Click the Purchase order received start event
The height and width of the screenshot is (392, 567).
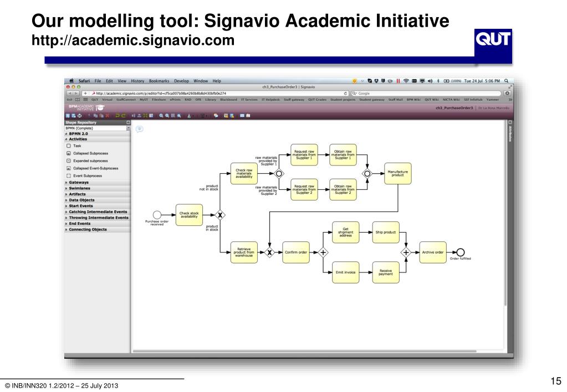pos(157,215)
